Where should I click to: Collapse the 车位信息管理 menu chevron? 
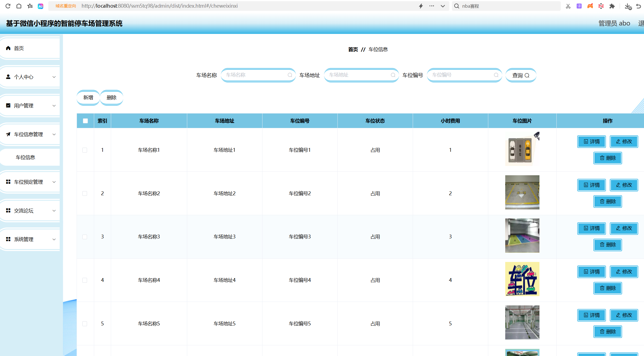tap(54, 135)
